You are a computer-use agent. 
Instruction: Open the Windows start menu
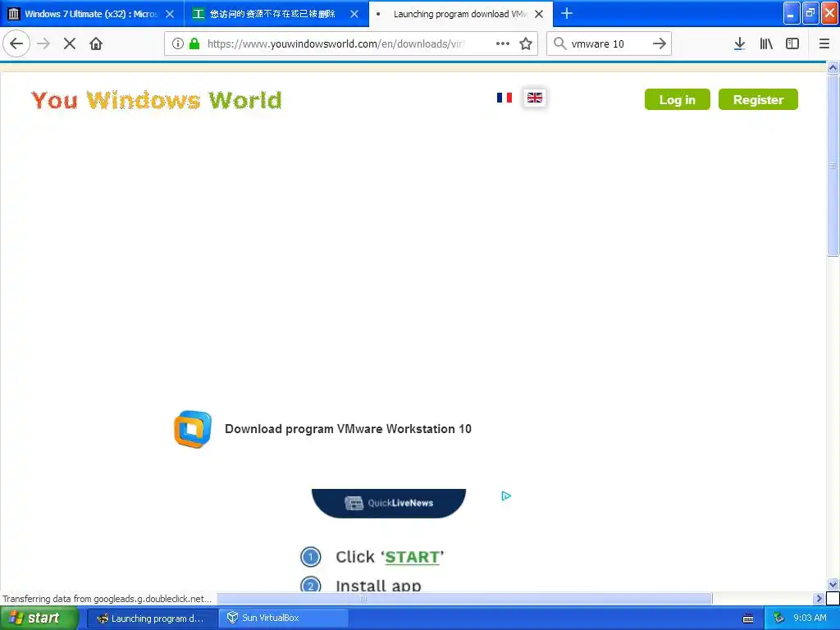(x=39, y=619)
